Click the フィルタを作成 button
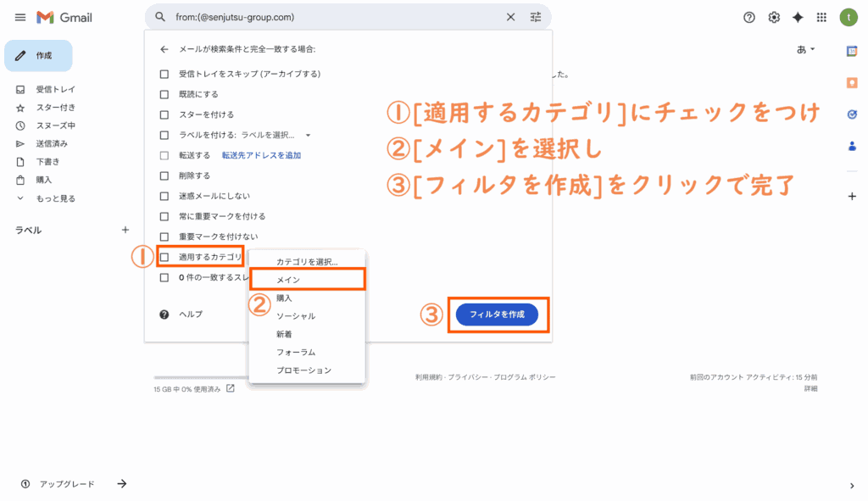The height and width of the screenshot is (501, 868). [x=498, y=315]
